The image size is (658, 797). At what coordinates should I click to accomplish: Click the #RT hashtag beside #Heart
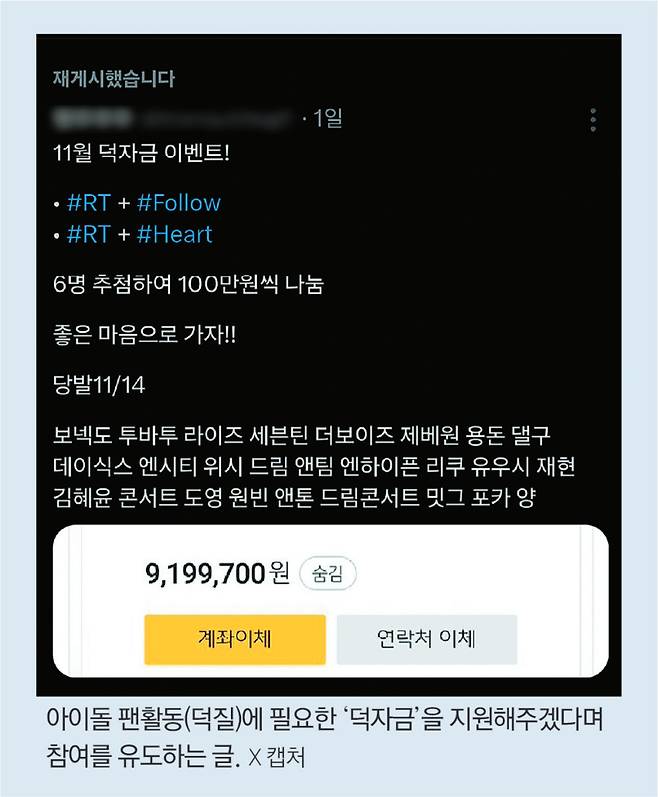coord(88,234)
